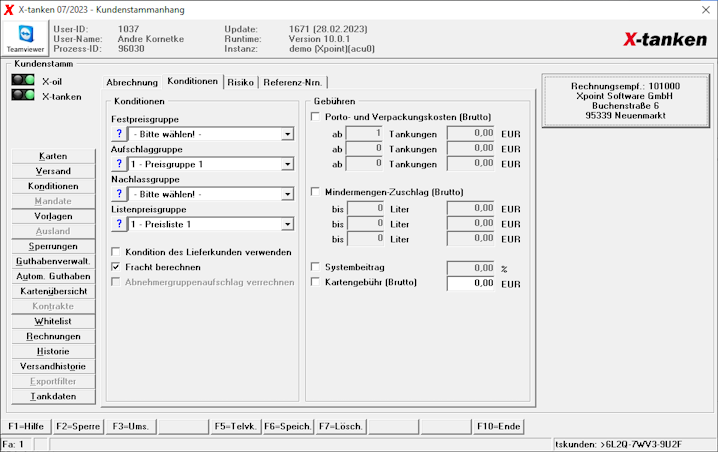The height and width of the screenshot is (452, 718).
Task: Expand the Aufschlaggruppe dropdown
Action: [287, 164]
